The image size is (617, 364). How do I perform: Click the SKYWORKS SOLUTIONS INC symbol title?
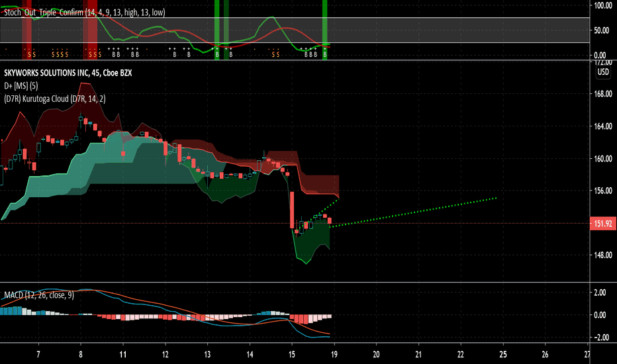click(x=68, y=73)
